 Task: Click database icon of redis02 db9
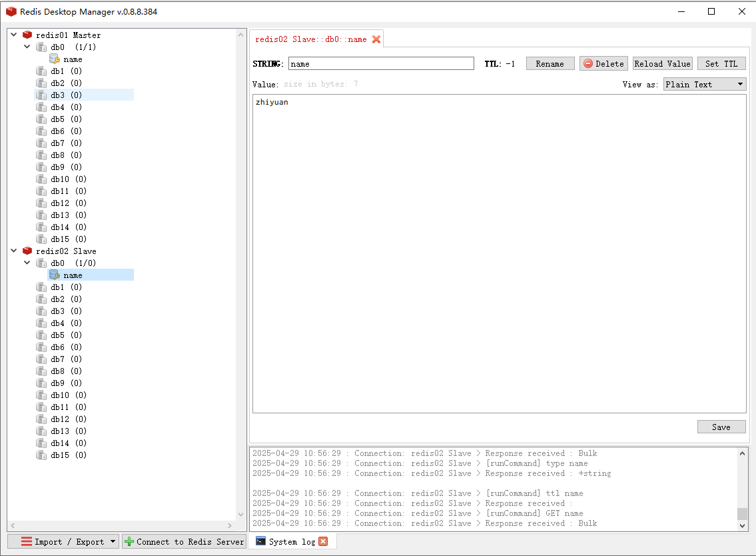[41, 383]
